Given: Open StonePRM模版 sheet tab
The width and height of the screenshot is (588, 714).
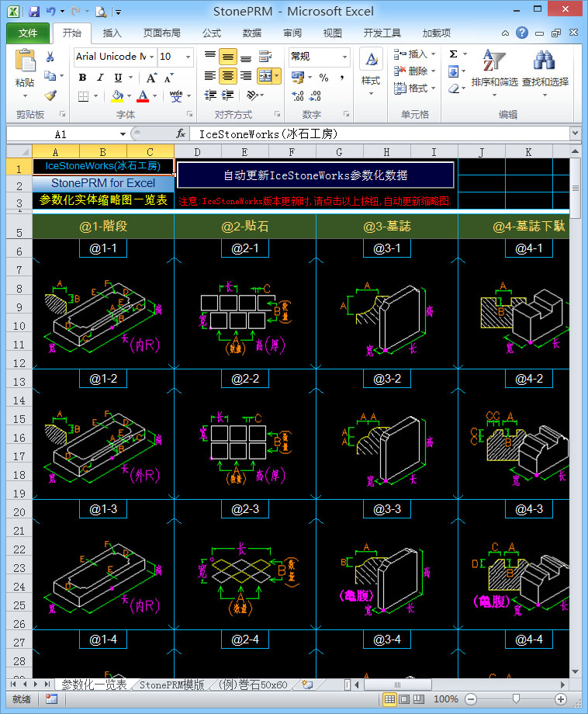Looking at the screenshot, I should 171,685.
